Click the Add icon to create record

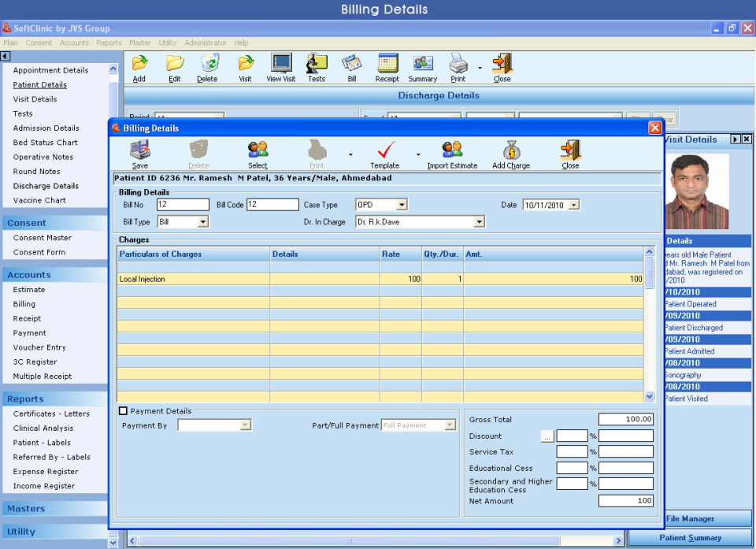139,67
